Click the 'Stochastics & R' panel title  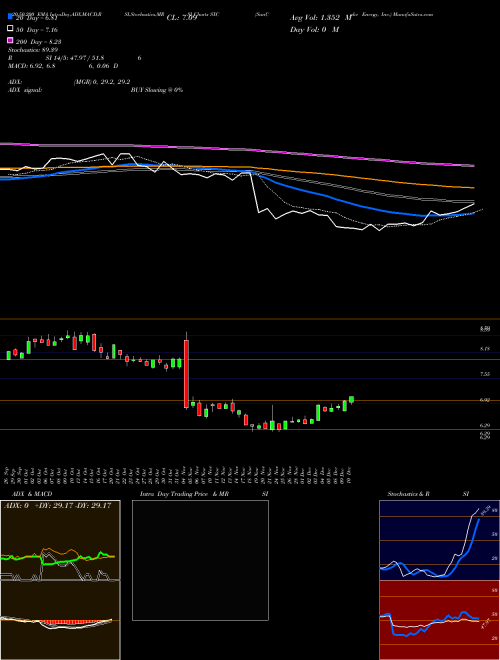click(408, 494)
